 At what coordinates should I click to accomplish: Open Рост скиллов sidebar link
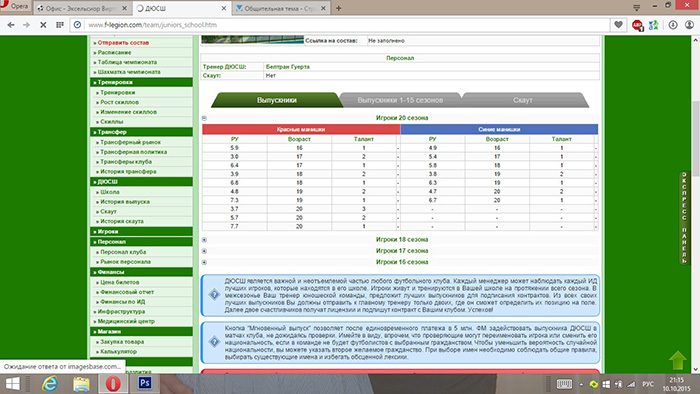pyautogui.click(x=119, y=102)
